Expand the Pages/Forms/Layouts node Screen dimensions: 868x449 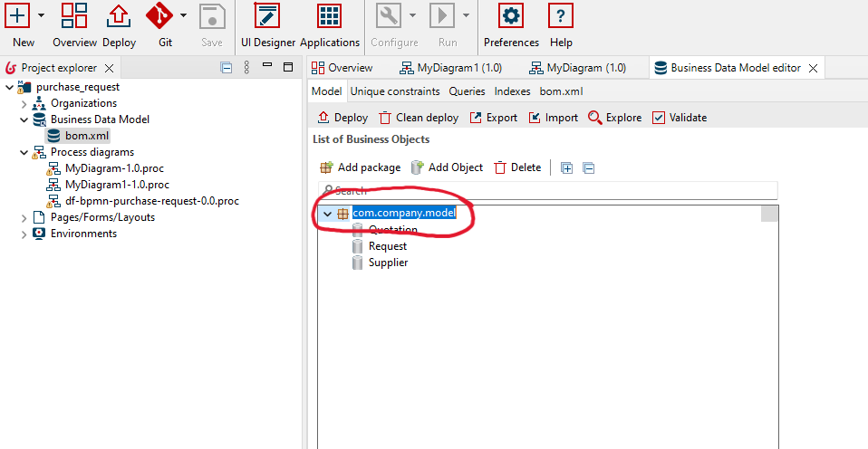click(24, 217)
